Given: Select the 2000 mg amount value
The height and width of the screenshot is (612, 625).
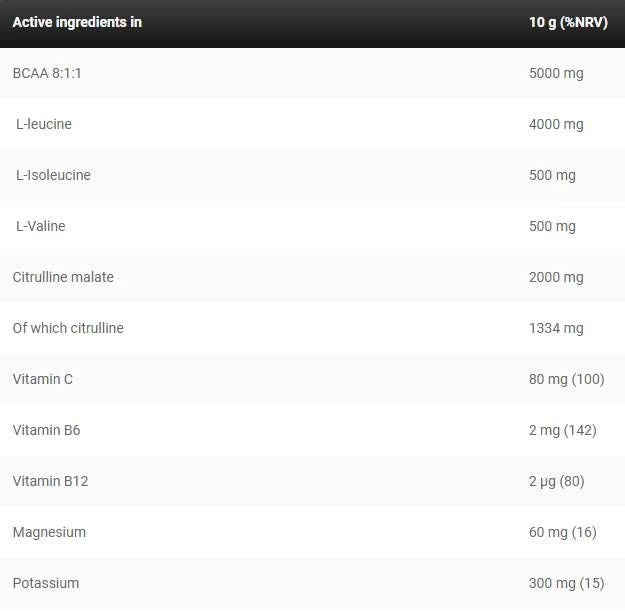Looking at the screenshot, I should click(556, 277).
